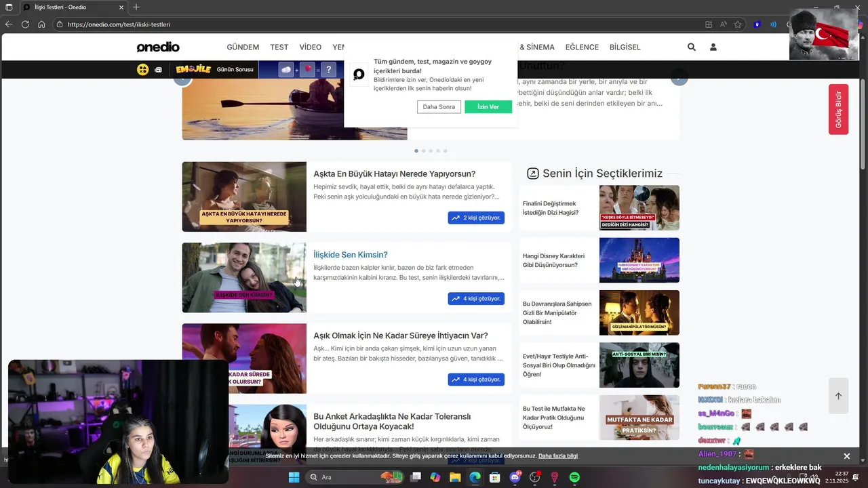868x488 pixels.
Task: Click the Copilot taskbar icon
Action: click(435, 477)
